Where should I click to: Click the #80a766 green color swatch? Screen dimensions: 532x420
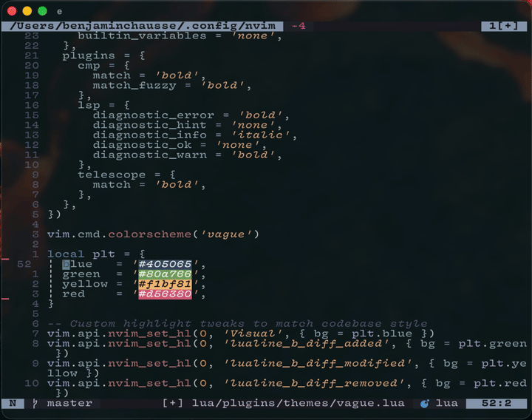(x=165, y=274)
